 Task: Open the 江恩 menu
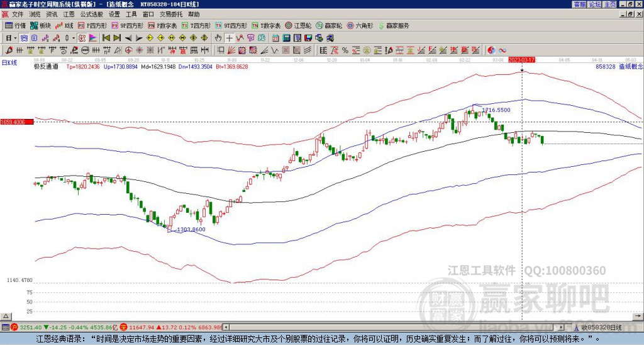tap(69, 14)
